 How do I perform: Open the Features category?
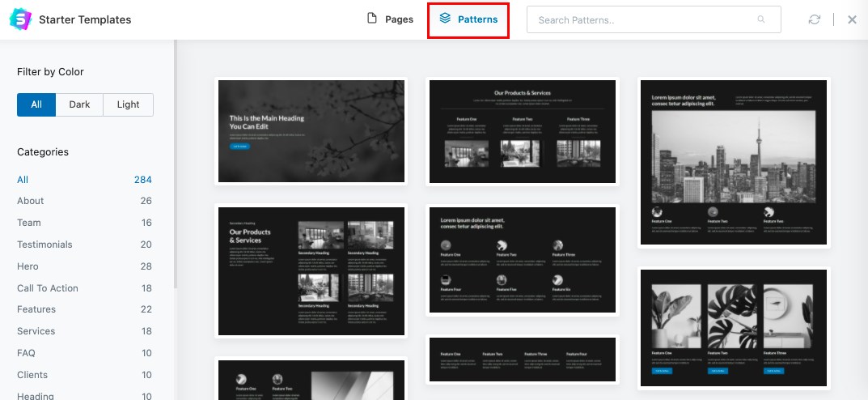click(84, 309)
